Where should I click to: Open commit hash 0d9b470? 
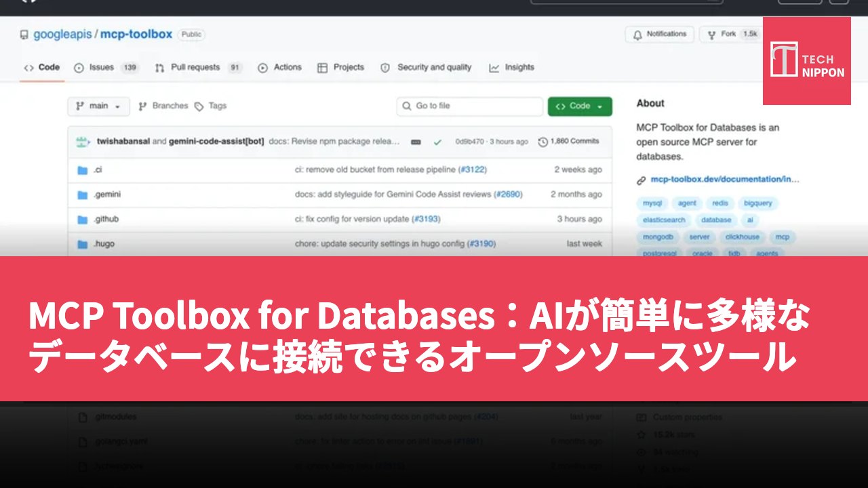(469, 142)
